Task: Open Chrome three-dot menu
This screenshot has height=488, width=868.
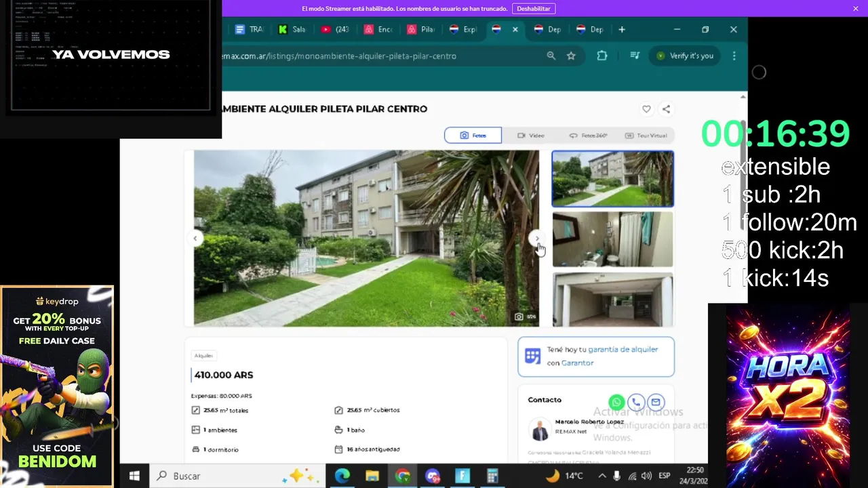Action: tap(734, 56)
